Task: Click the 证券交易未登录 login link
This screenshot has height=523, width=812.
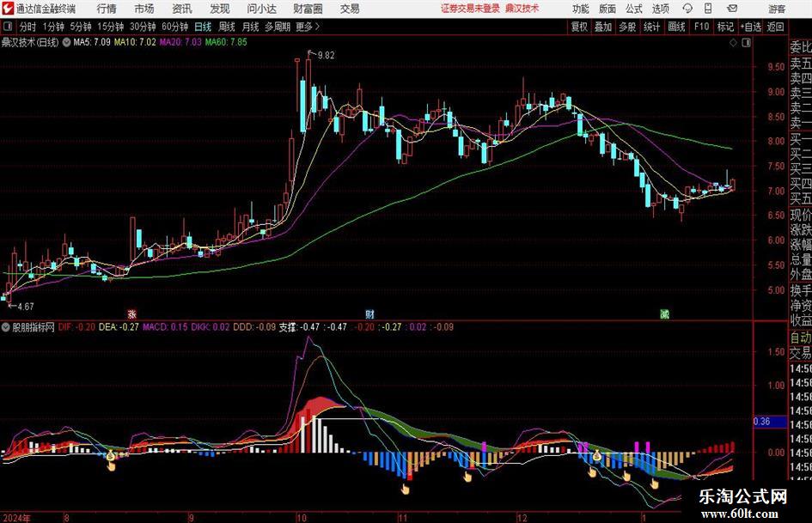Action: pyautogui.click(x=470, y=9)
